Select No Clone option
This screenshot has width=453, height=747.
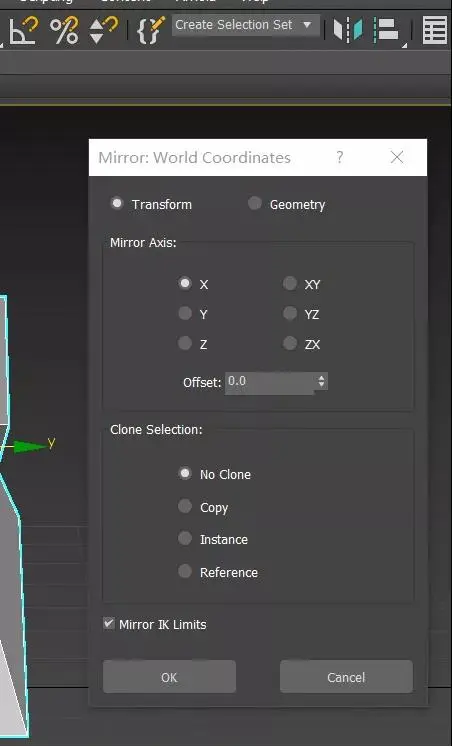pyautogui.click(x=185, y=473)
